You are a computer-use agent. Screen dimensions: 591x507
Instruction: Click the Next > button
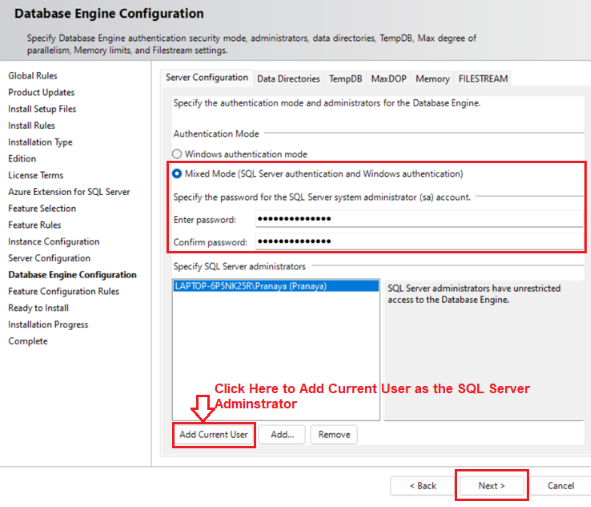[x=491, y=486]
